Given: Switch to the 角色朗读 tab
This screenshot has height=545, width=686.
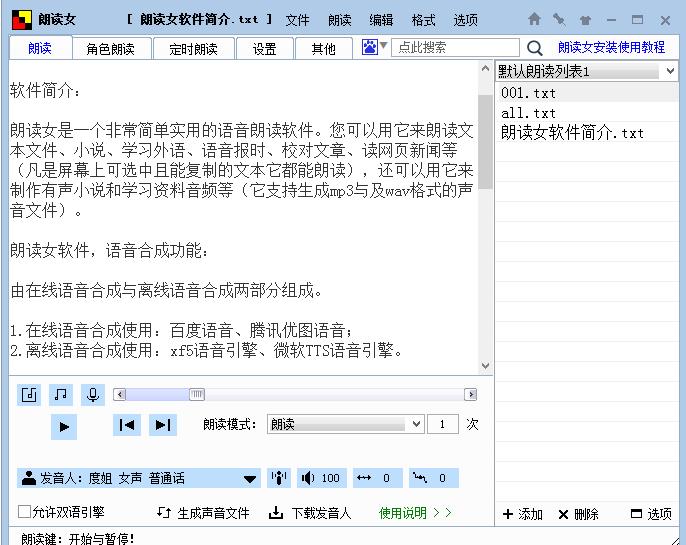Looking at the screenshot, I should pos(117,48).
